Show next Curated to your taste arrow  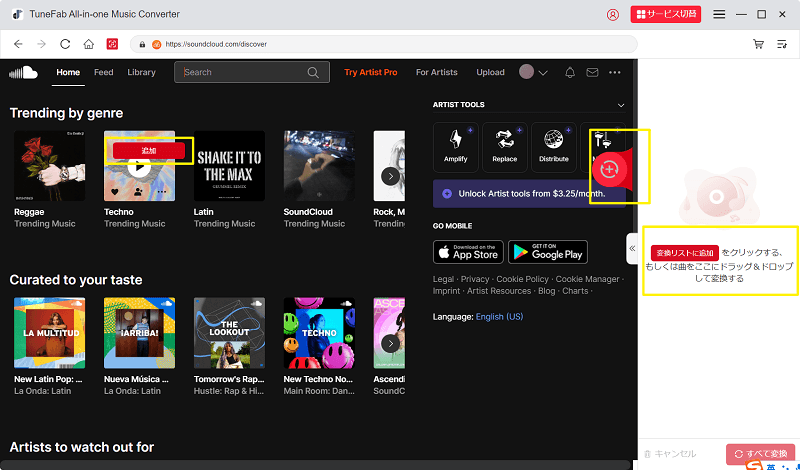390,343
